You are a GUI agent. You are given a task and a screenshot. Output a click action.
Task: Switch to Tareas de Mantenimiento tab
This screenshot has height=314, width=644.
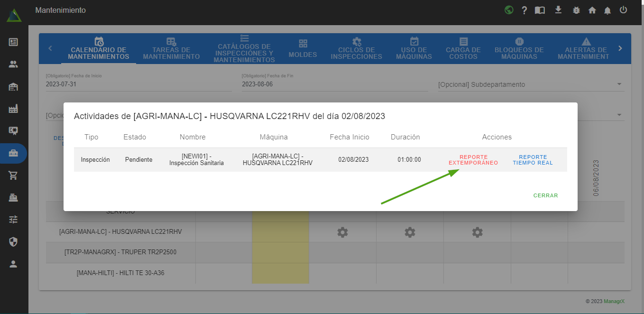click(171, 48)
